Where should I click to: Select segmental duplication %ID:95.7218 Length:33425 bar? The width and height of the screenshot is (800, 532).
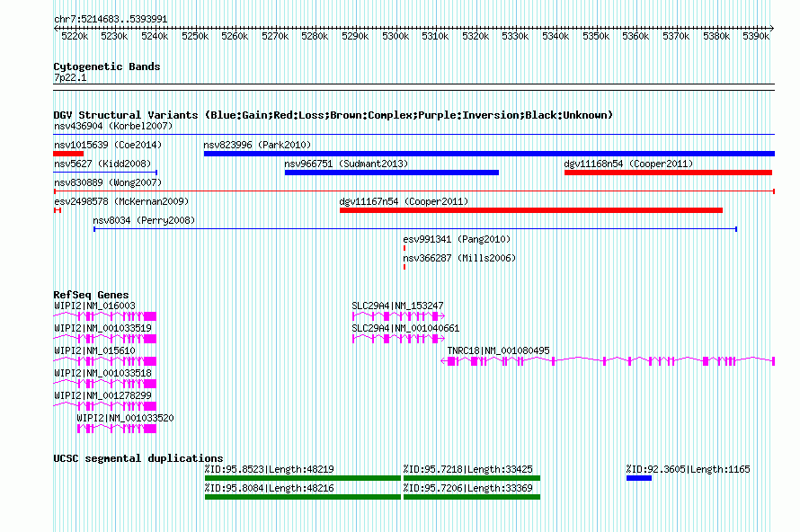point(472,478)
